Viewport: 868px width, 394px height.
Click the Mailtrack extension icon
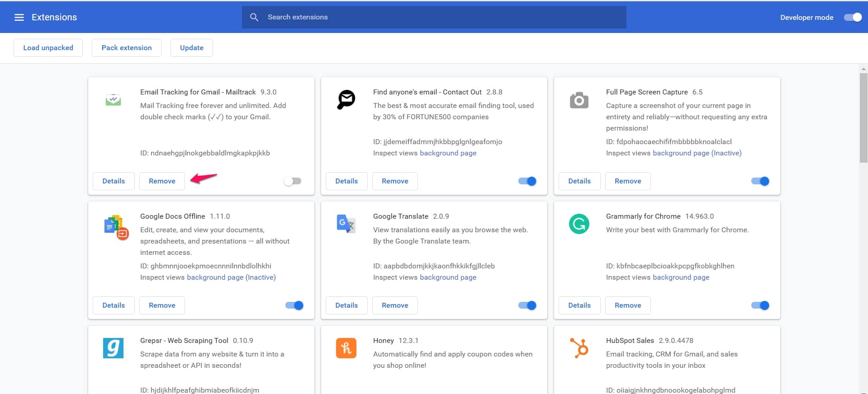(x=113, y=99)
